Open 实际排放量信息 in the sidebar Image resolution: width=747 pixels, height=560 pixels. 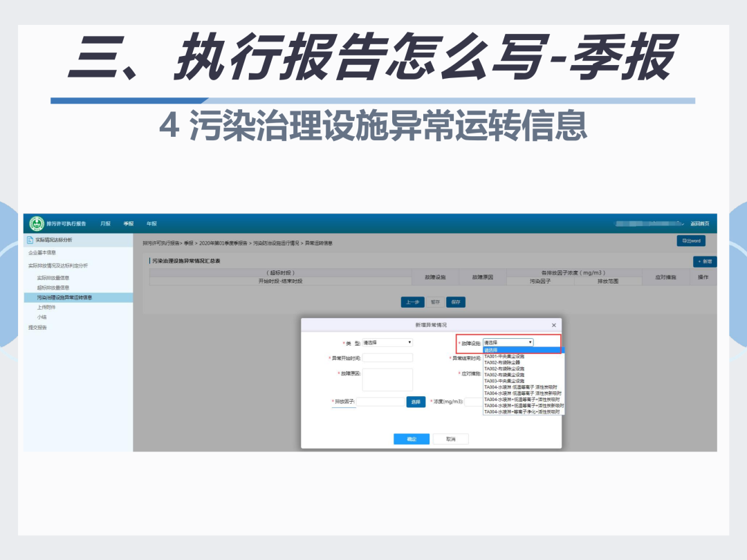click(53, 278)
